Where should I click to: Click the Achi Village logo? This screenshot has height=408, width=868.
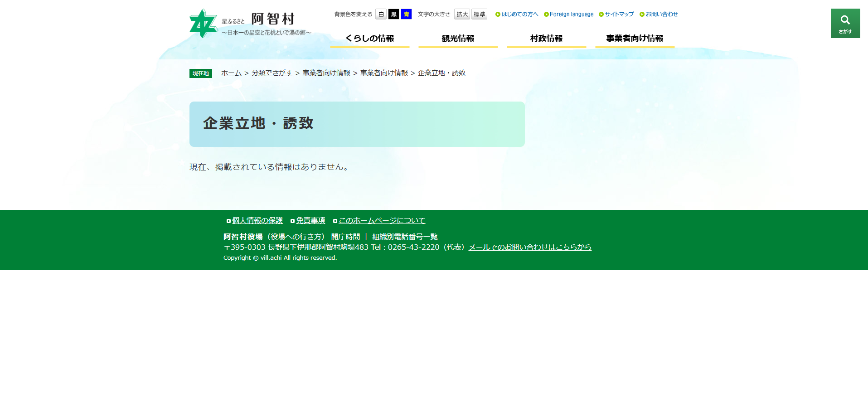point(250,23)
